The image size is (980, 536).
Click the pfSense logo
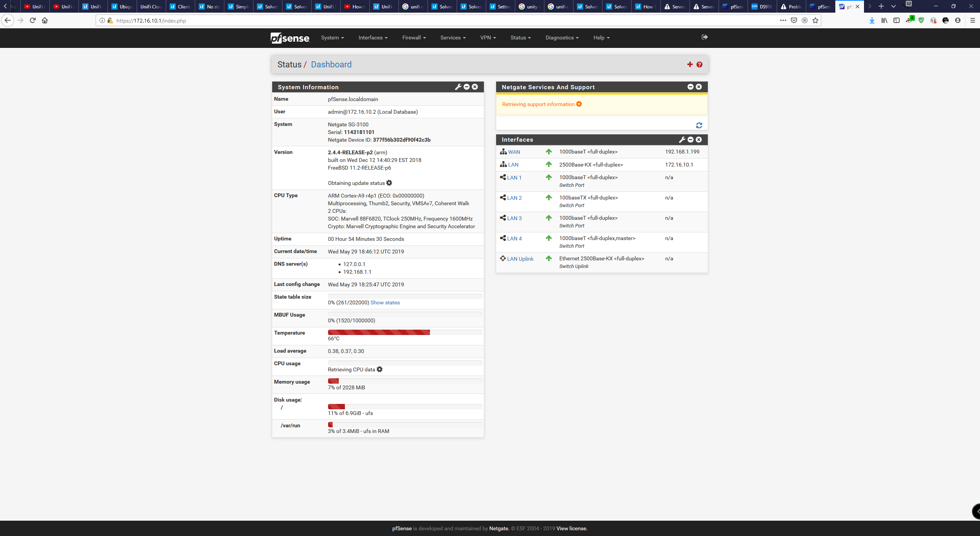290,38
